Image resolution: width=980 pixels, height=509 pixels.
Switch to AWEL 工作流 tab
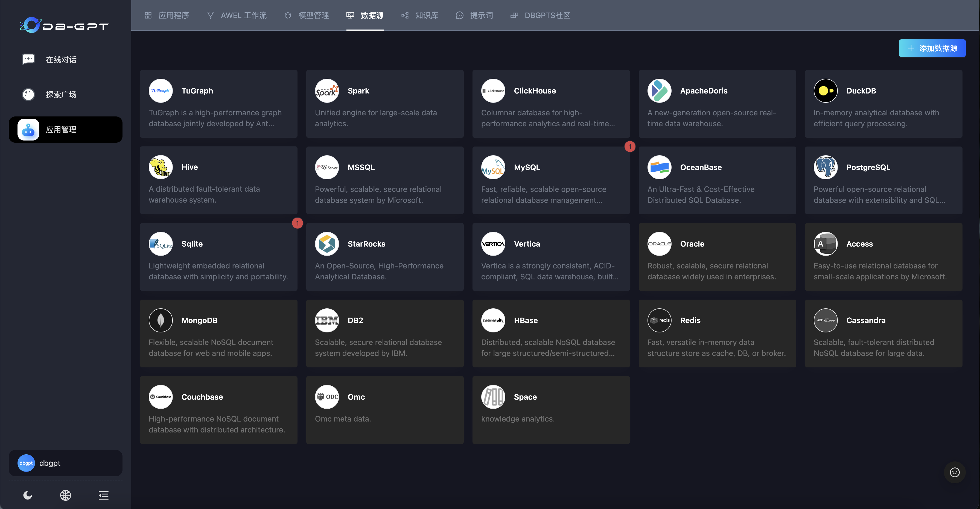[x=237, y=15]
